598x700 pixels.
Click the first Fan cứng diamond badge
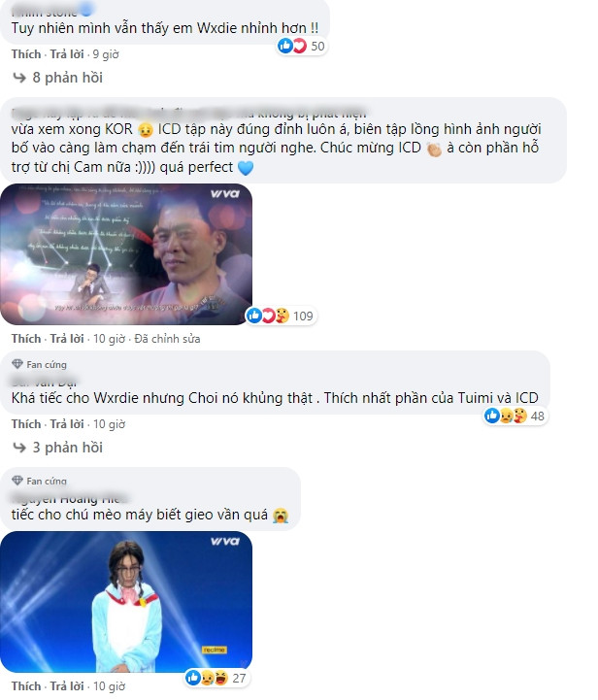click(17, 364)
